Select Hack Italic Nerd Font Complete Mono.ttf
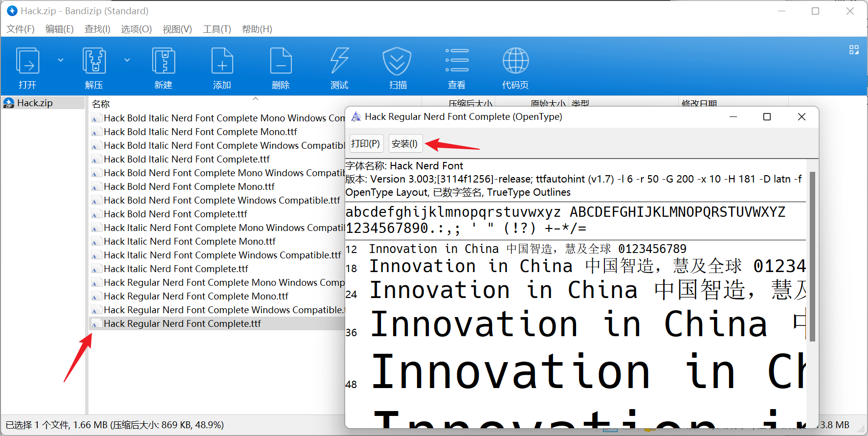 (x=190, y=241)
